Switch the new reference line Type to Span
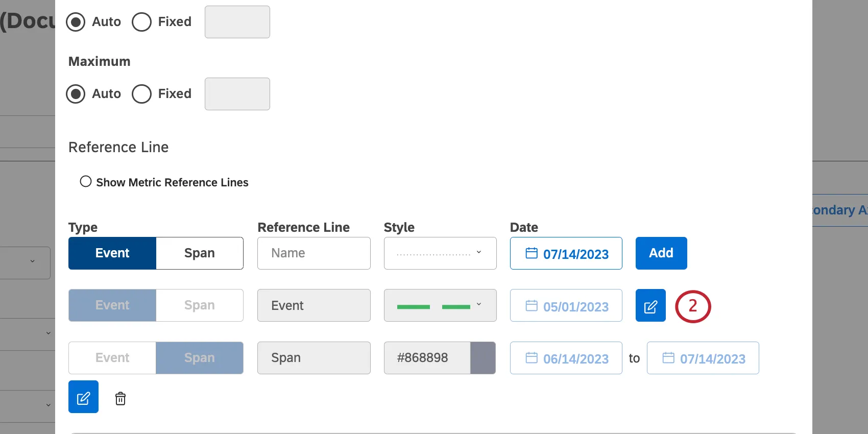 pyautogui.click(x=199, y=253)
